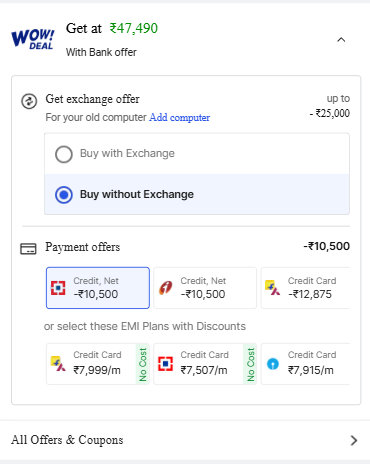Click the -₹10,500 payment discount amount
The image size is (370, 464).
pyautogui.click(x=327, y=246)
